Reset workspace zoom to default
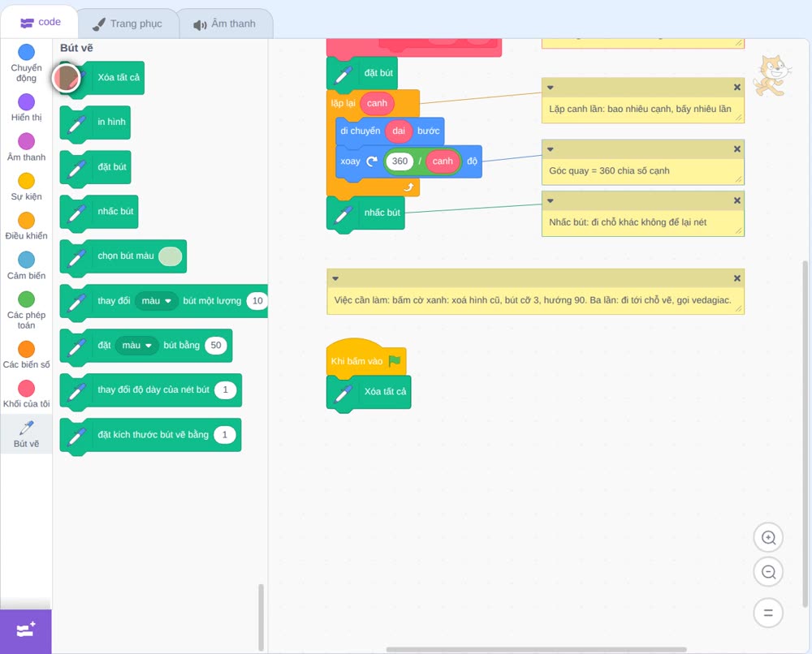This screenshot has width=812, height=654. (768, 613)
